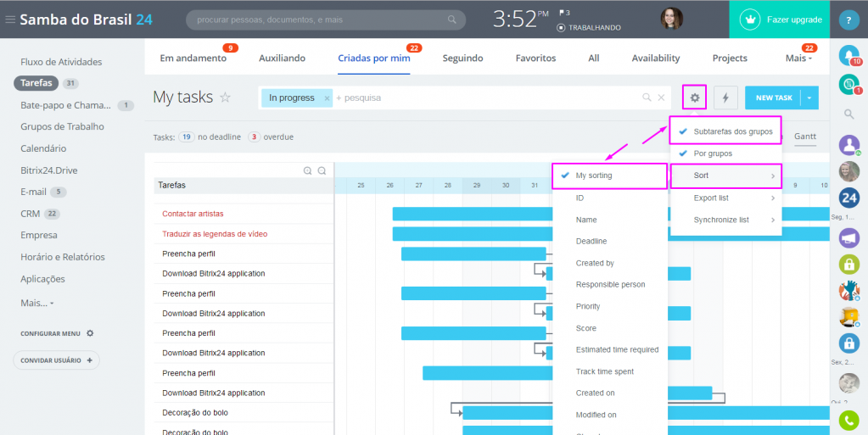This screenshot has width=868, height=435.
Task: Switch to Availability tab
Action: click(x=655, y=59)
